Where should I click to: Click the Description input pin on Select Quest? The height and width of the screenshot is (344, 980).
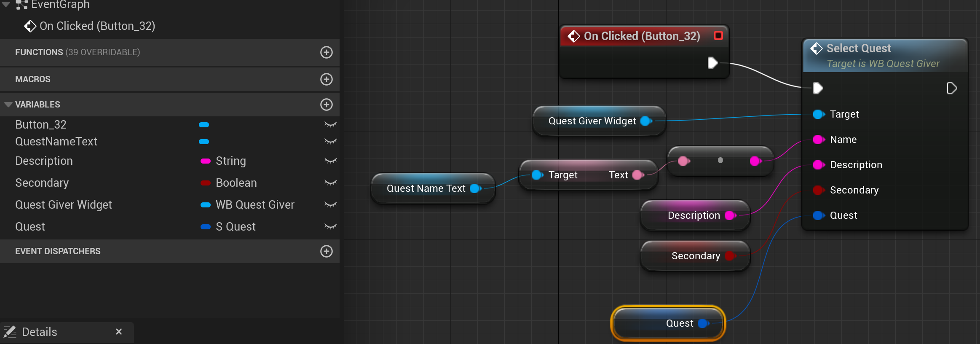pyautogui.click(x=819, y=165)
